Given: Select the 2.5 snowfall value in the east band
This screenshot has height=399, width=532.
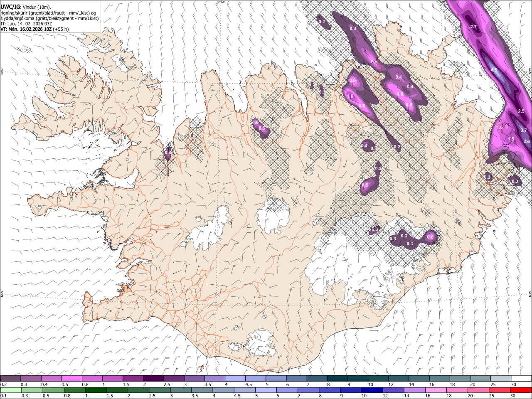Looking at the screenshot, I should (x=521, y=111).
